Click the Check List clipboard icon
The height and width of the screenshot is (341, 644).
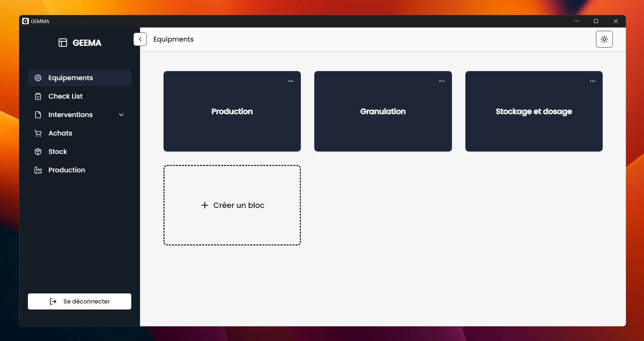(x=38, y=96)
